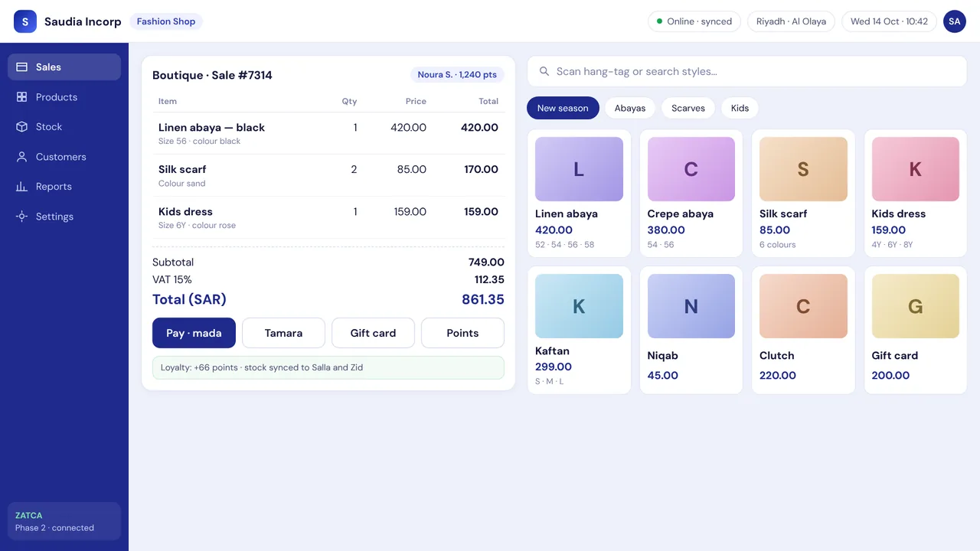The width and height of the screenshot is (980, 551).
Task: Open the SA user avatar
Action: click(x=955, y=21)
